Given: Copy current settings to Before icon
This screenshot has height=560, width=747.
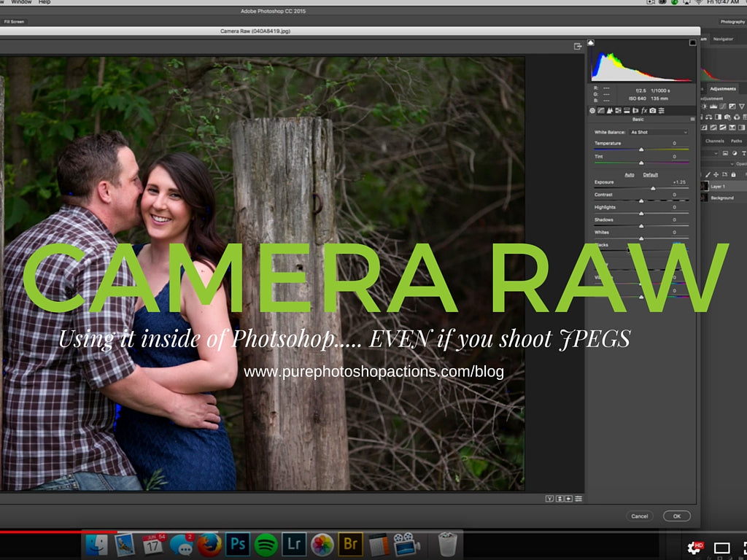Looking at the screenshot, I should tap(568, 499).
